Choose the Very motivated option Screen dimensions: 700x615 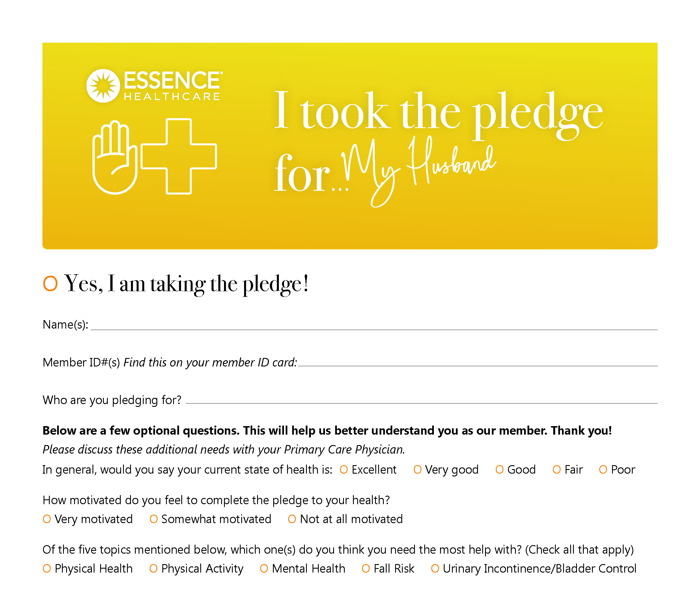[47, 519]
